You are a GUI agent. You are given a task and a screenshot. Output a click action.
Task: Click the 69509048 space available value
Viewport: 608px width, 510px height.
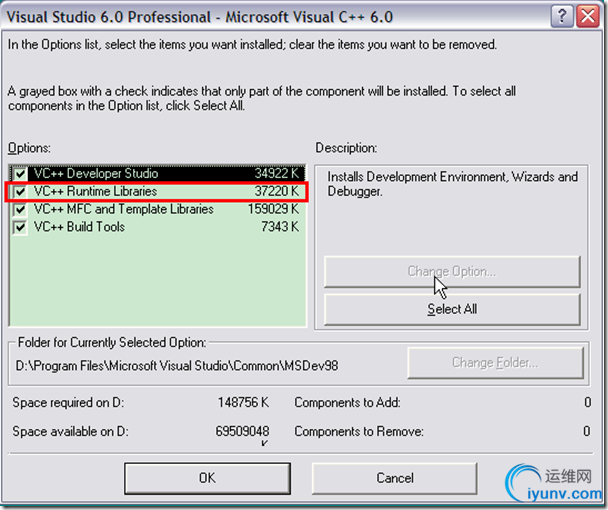point(242,431)
